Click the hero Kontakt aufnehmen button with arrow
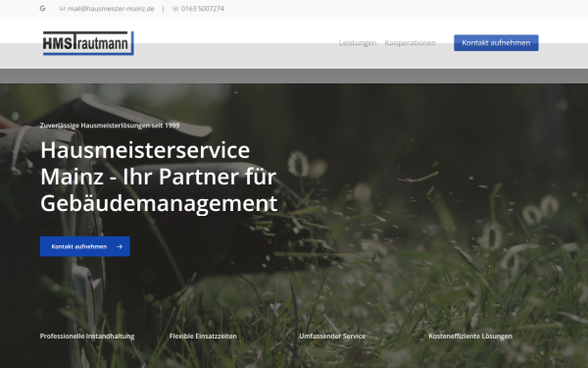 [x=85, y=246]
